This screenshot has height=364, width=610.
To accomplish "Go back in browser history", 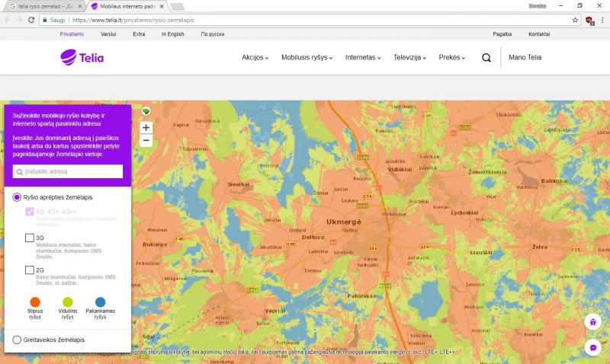I will [8, 20].
